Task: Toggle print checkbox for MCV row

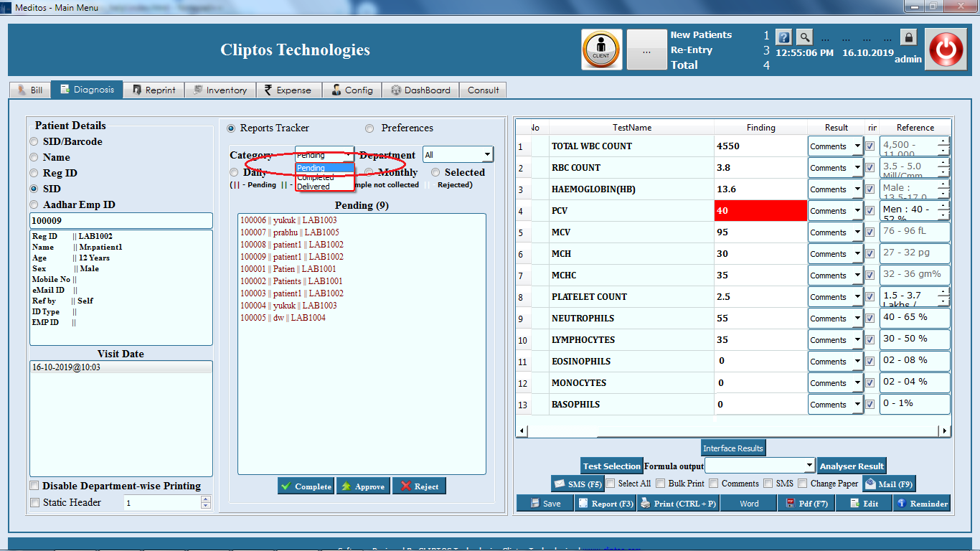Action: 870,232
